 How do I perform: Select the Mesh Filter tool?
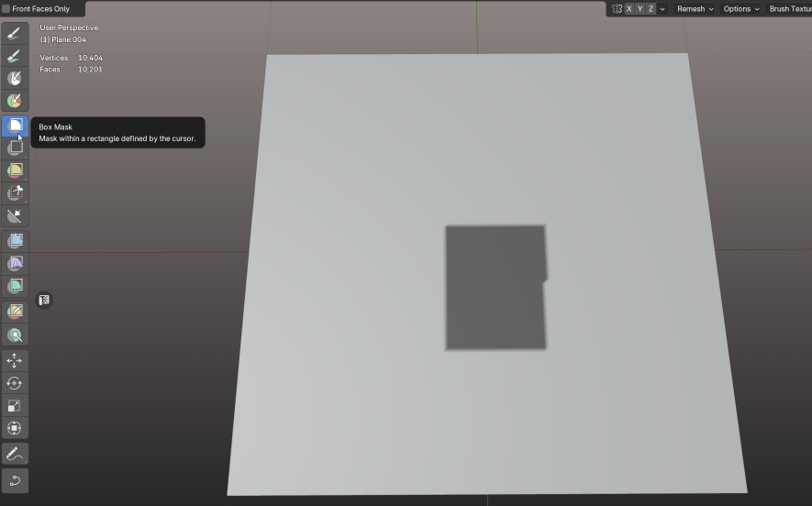coord(15,241)
